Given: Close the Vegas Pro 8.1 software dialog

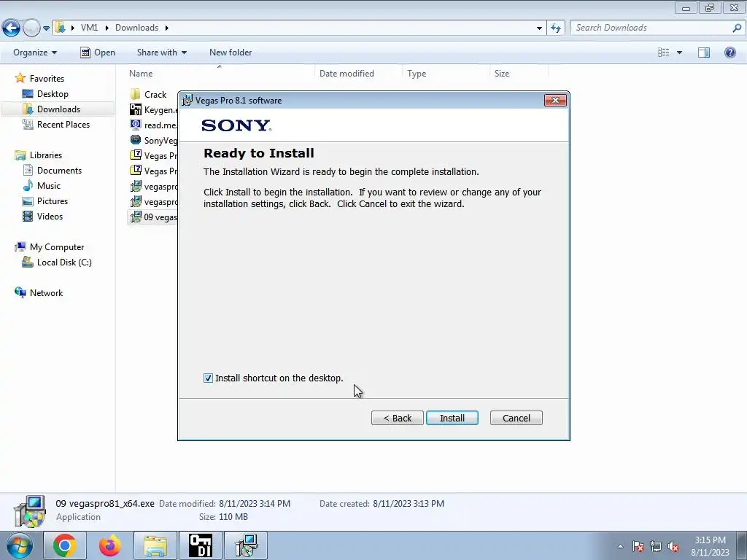Looking at the screenshot, I should point(555,100).
